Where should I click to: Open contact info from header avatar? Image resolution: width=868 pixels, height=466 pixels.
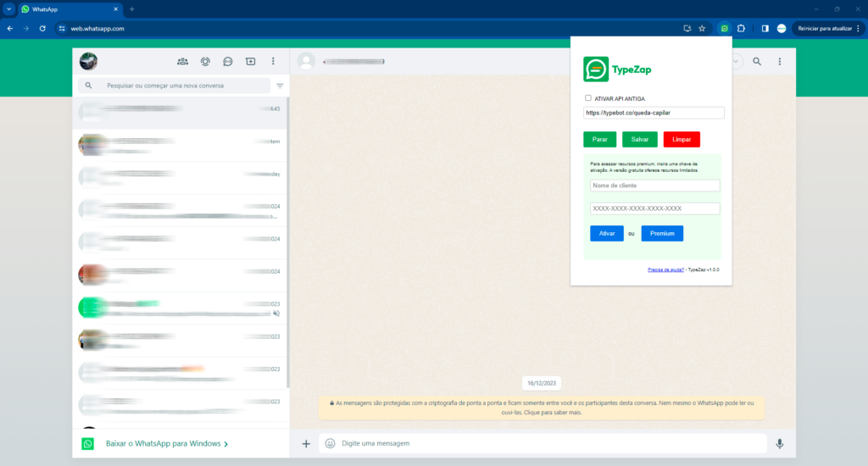click(306, 62)
